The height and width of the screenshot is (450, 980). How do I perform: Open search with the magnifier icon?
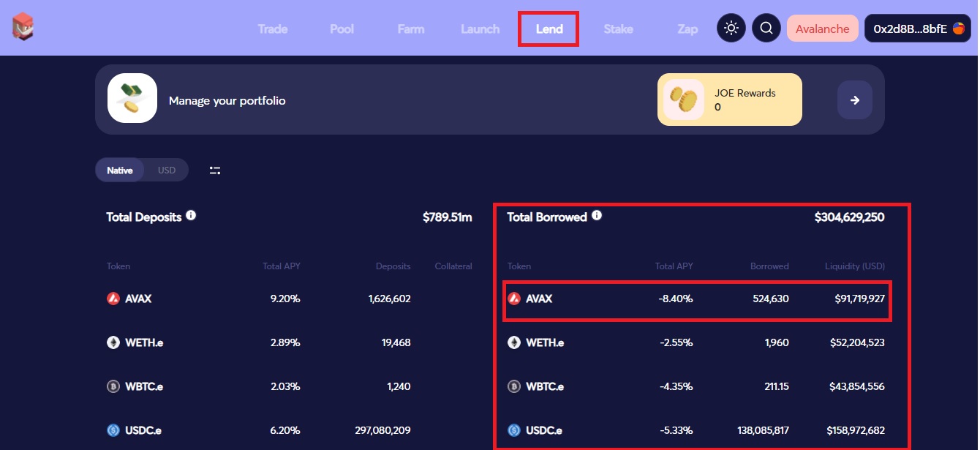click(x=766, y=29)
